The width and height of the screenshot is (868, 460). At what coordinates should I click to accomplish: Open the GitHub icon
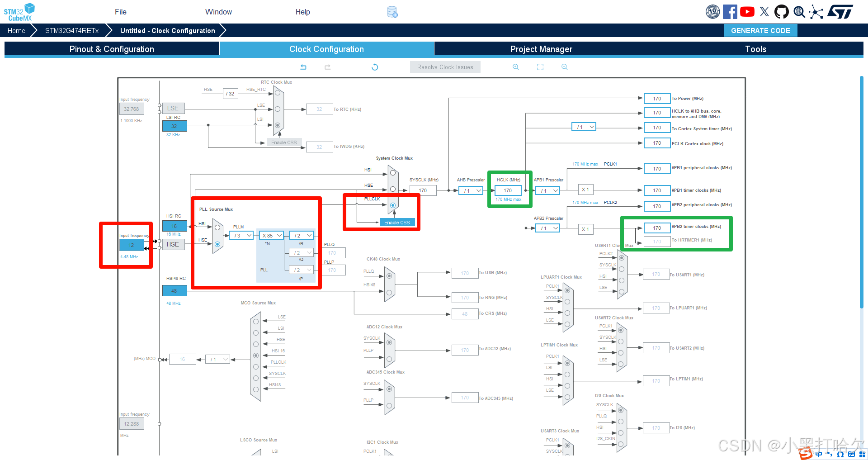782,12
